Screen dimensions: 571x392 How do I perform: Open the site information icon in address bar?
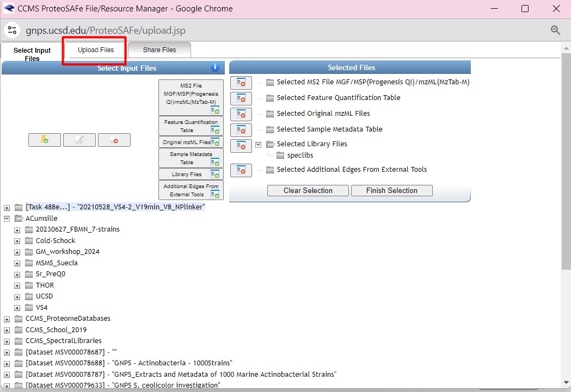coord(13,30)
